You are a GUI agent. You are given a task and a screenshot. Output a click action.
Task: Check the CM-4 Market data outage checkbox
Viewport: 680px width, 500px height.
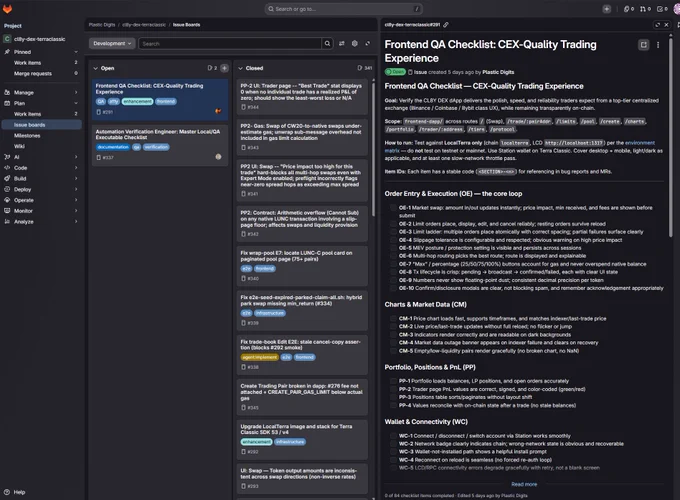(393, 343)
